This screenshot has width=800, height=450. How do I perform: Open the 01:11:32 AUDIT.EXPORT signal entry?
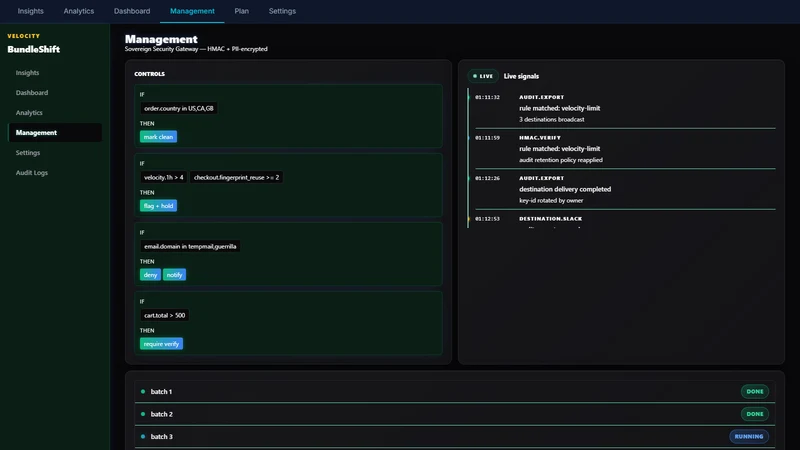click(x=625, y=108)
